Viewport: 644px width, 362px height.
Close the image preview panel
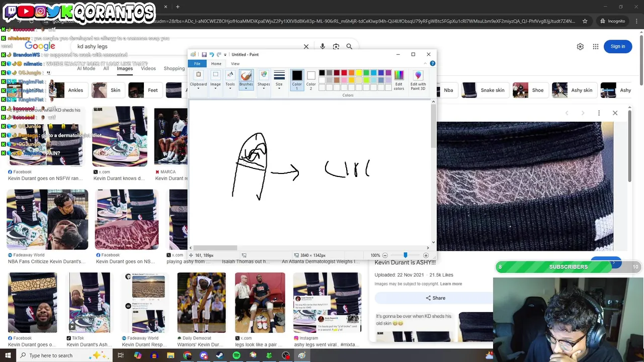point(615,113)
